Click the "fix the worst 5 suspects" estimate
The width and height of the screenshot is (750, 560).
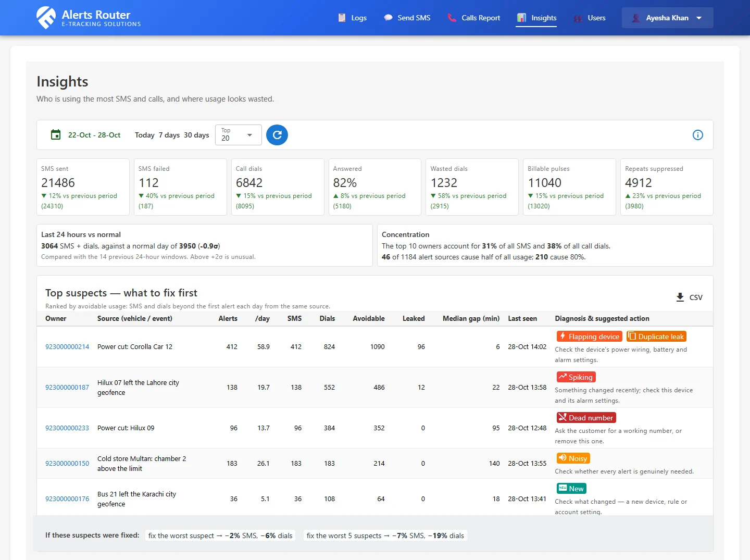click(x=385, y=536)
